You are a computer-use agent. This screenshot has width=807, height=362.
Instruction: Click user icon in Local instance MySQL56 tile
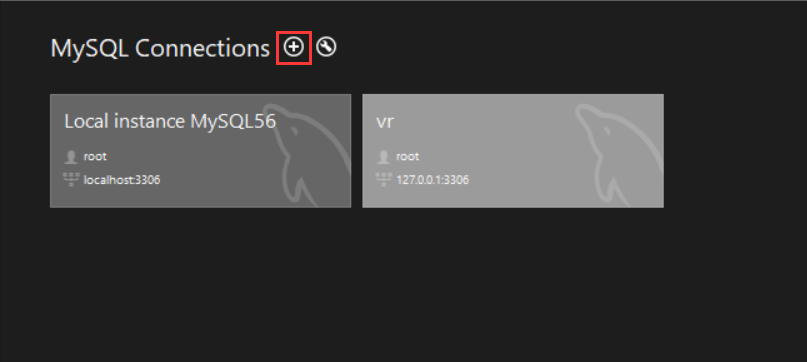71,157
